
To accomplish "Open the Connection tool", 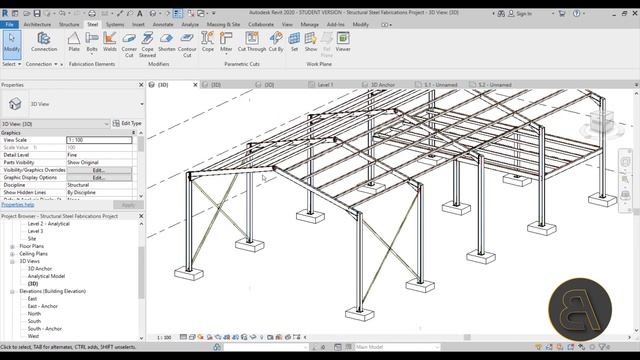I will point(44,42).
